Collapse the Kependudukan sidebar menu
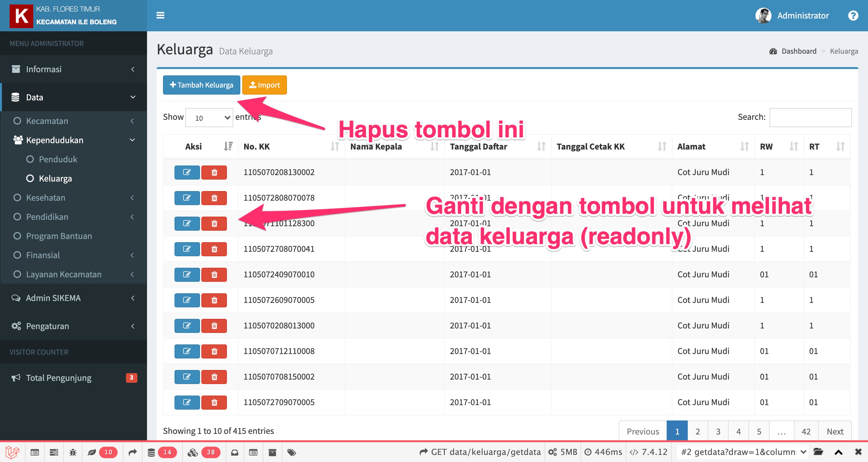This screenshot has height=462, width=868. (x=54, y=140)
